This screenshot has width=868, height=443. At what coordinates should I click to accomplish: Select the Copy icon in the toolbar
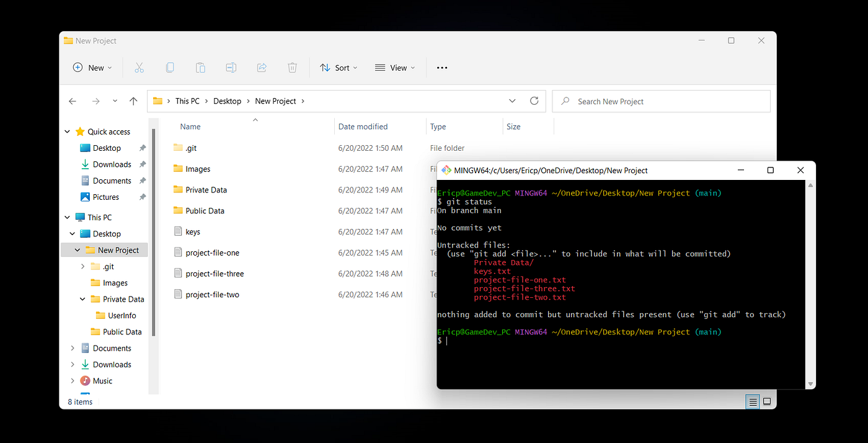(170, 68)
